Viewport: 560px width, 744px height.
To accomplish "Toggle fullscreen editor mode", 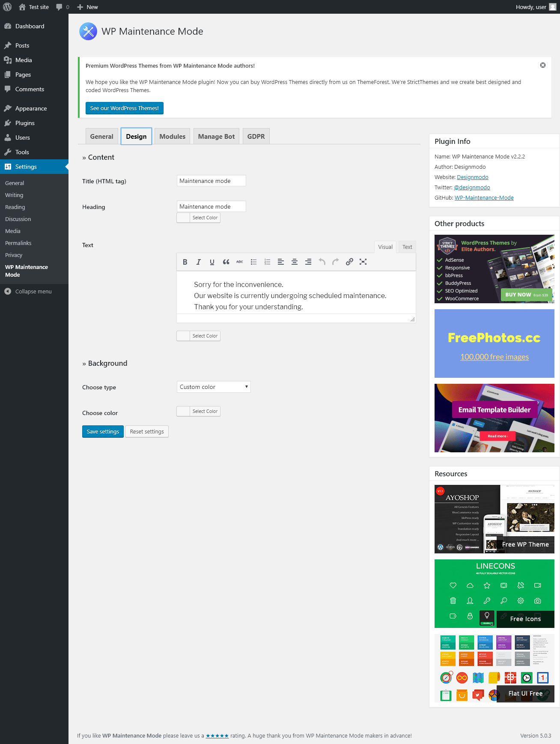I will pos(363,262).
